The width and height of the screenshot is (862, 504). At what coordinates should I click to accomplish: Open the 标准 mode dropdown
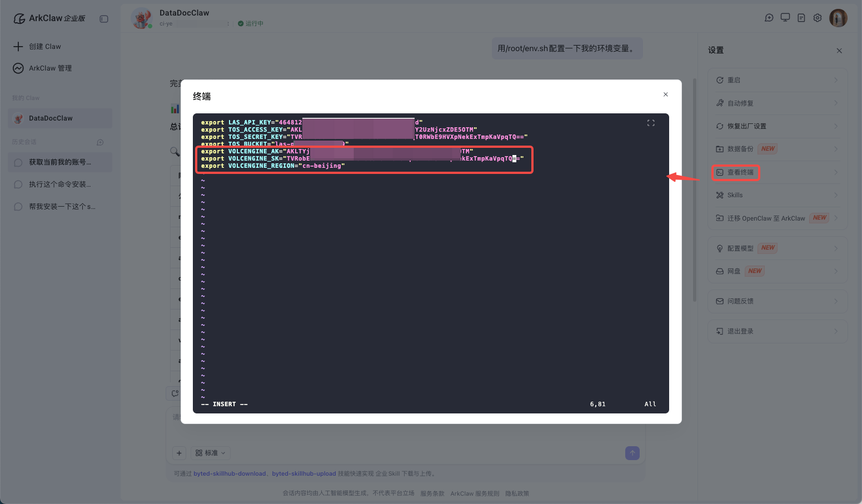[x=211, y=453]
